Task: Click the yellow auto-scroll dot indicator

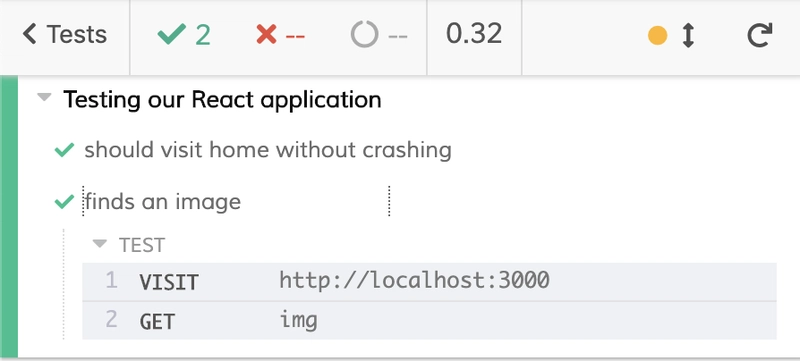Action: point(657,36)
